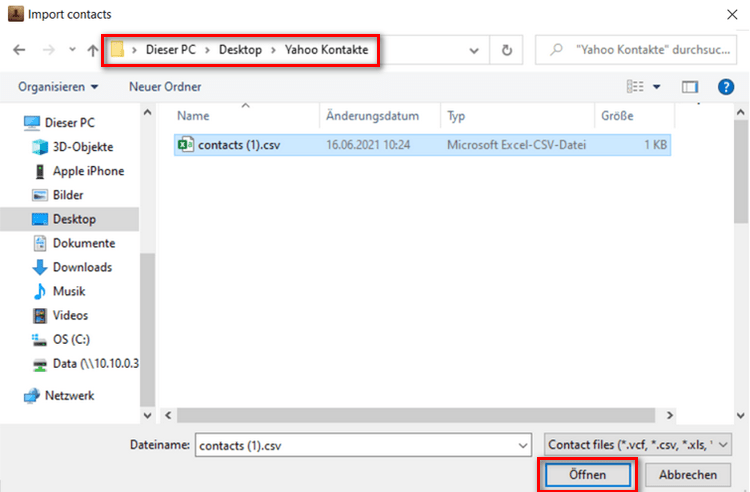Go up one folder level
The width and height of the screenshot is (750, 492).
pyautogui.click(x=93, y=50)
